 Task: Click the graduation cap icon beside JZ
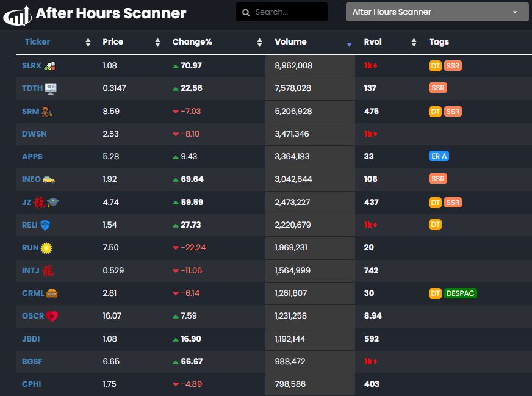pyautogui.click(x=53, y=202)
